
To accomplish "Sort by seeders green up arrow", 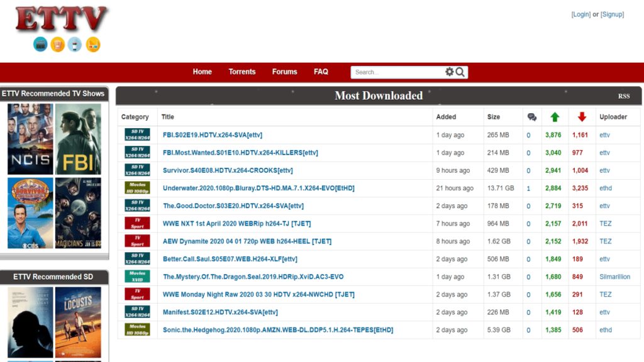I will 555,117.
